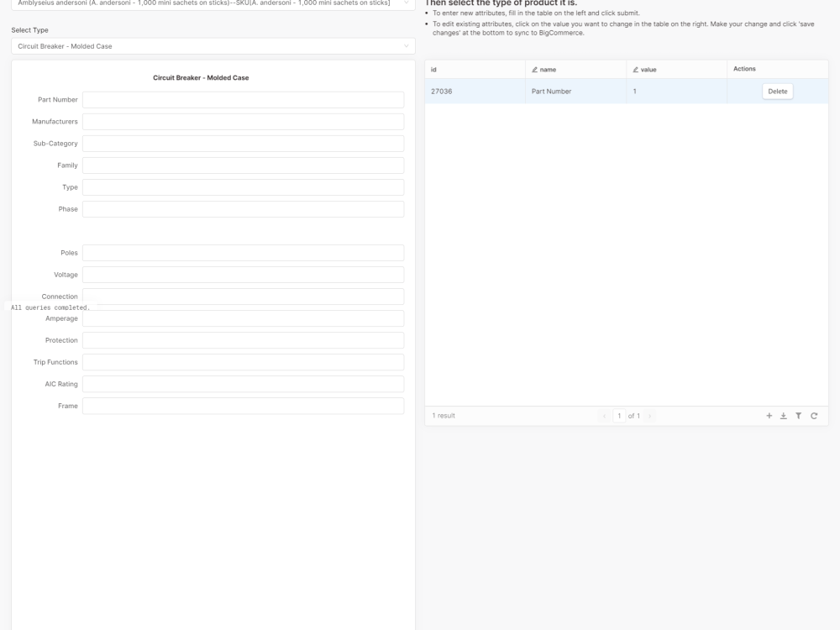840x630 pixels.
Task: Delete the Part Number attribute row
Action: [776, 91]
